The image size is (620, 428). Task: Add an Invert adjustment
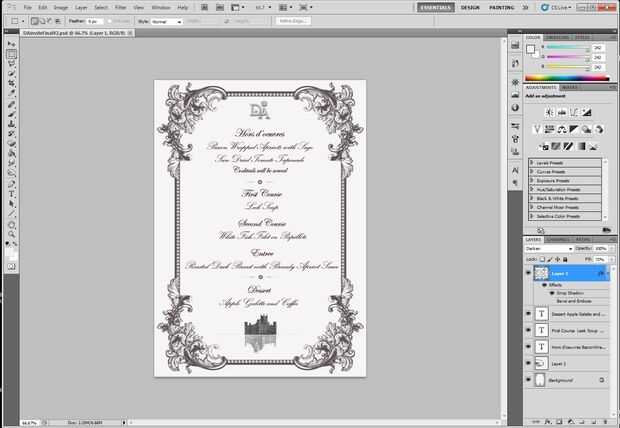tap(544, 147)
